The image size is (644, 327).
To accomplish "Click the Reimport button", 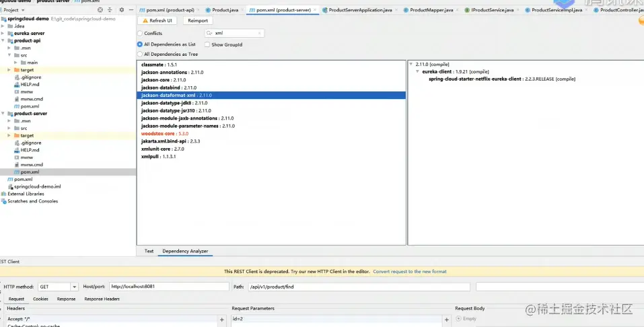I will (x=198, y=21).
